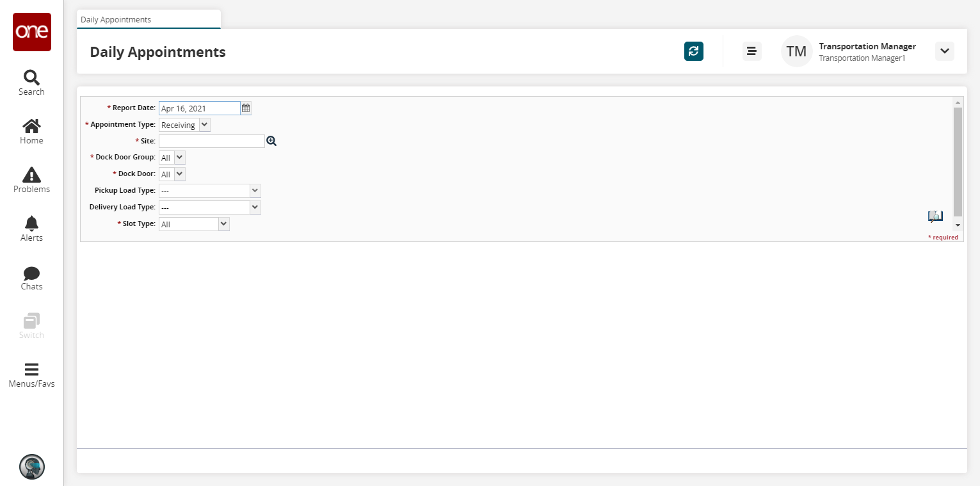The height and width of the screenshot is (486, 980).
Task: Open the Dock Door Group dropdown
Action: (179, 157)
